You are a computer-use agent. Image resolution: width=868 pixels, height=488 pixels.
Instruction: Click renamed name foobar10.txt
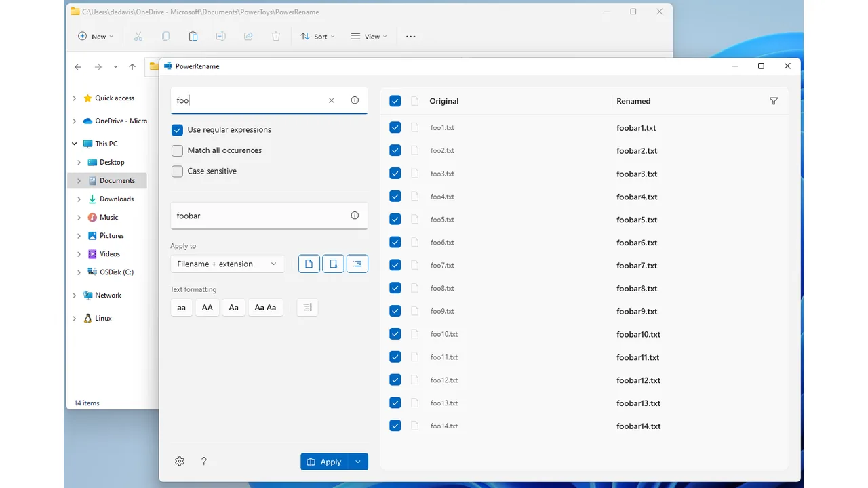[638, 335]
